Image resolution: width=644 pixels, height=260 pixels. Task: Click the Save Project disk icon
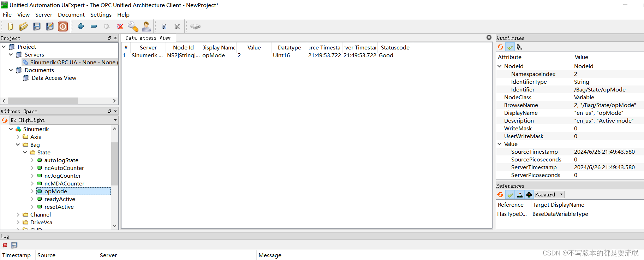tap(37, 26)
